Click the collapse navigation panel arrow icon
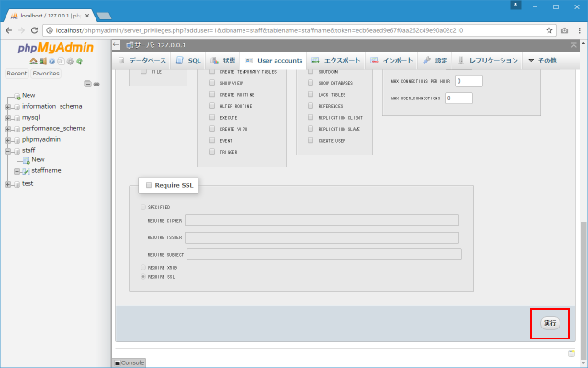 tap(116, 45)
